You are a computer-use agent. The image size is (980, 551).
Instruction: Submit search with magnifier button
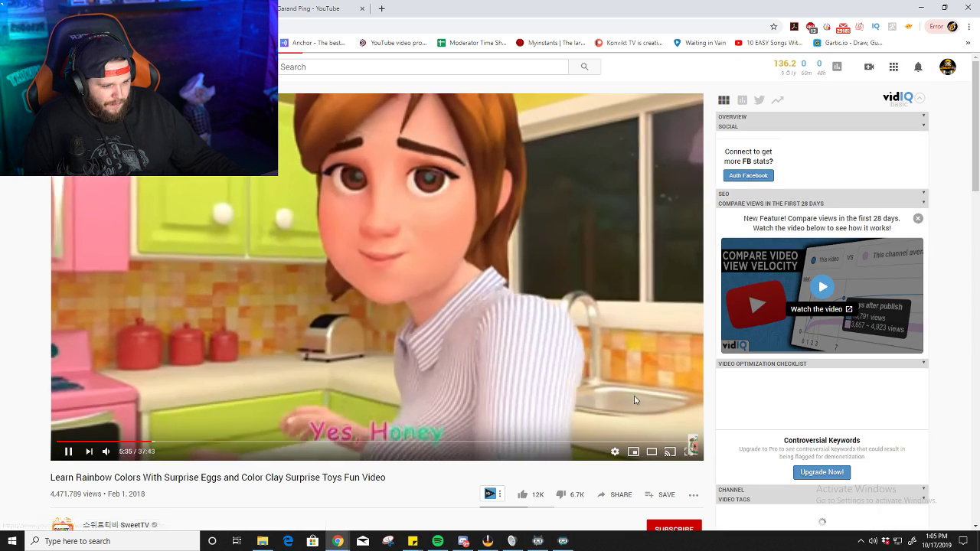coord(584,67)
